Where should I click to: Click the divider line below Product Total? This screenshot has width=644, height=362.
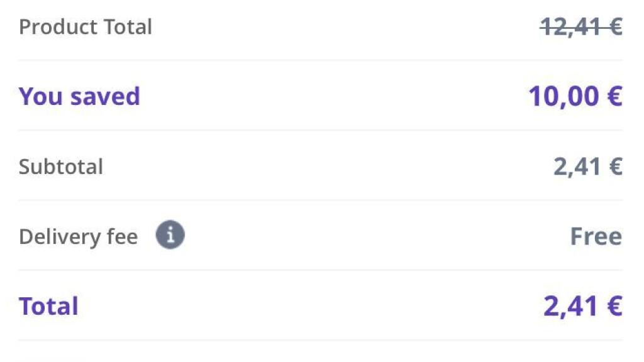tap(320, 60)
